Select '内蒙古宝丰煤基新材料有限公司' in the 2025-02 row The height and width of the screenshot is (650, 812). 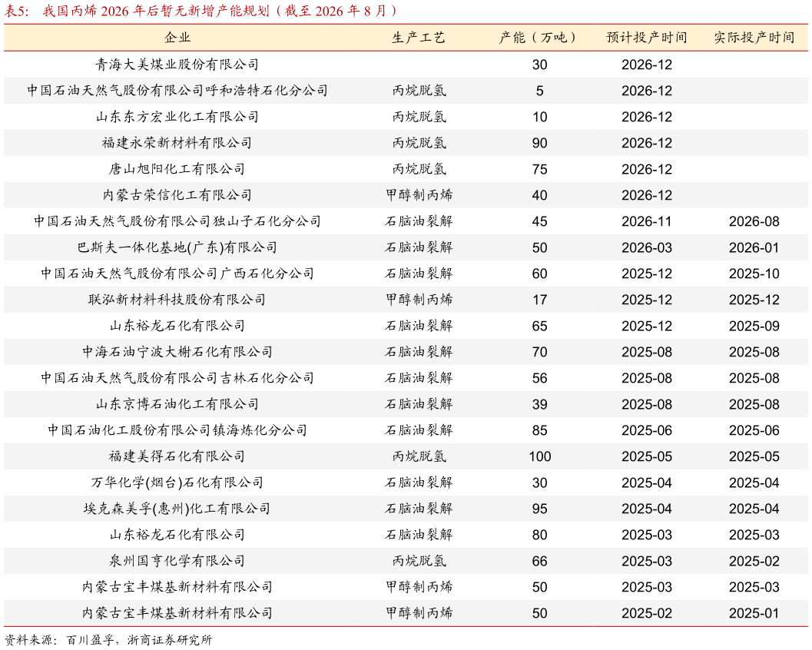tap(177, 613)
